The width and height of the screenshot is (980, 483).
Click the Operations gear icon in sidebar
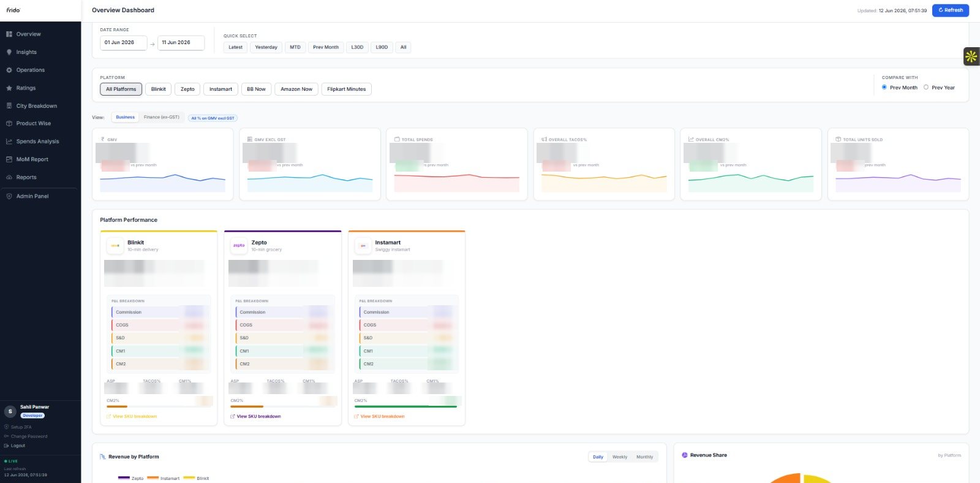pos(9,70)
